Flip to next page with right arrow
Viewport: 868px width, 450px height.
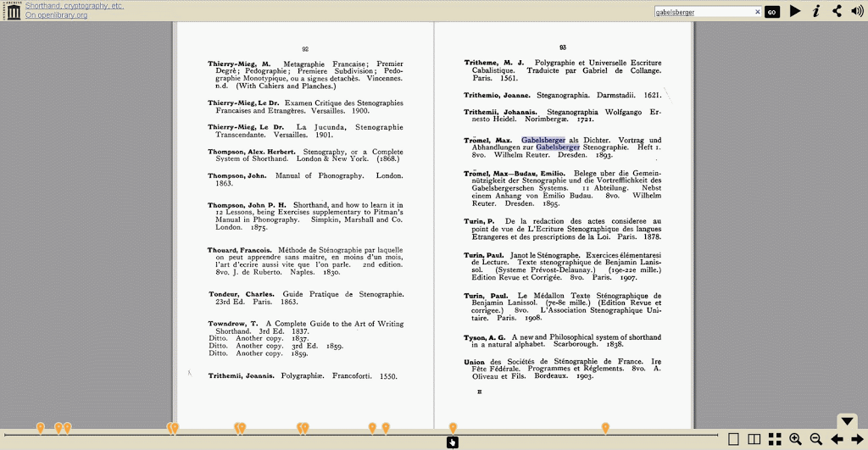[x=855, y=439]
